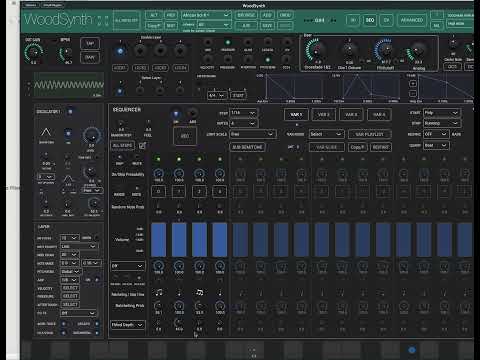Click the third blue volume bar
The height and width of the screenshot is (360, 480).
199,240
